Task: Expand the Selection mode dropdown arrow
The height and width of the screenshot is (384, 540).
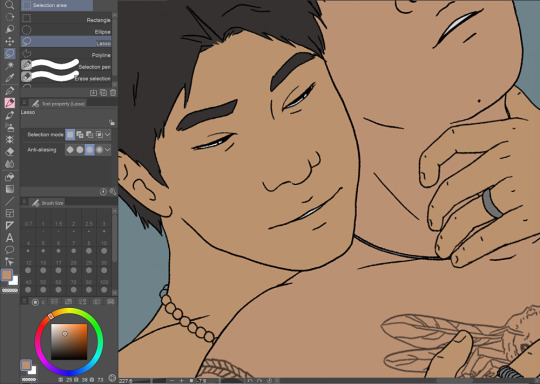Action: coord(107,135)
